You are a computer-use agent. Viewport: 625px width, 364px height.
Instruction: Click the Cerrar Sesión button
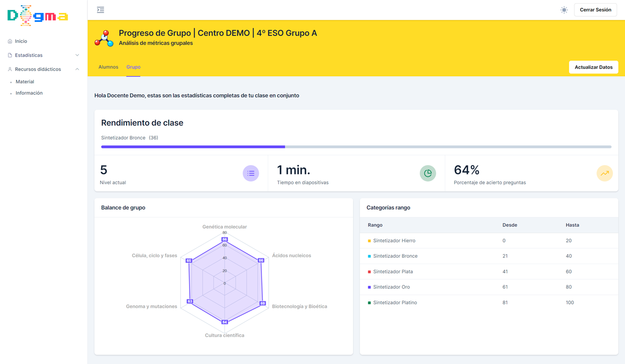click(x=595, y=10)
